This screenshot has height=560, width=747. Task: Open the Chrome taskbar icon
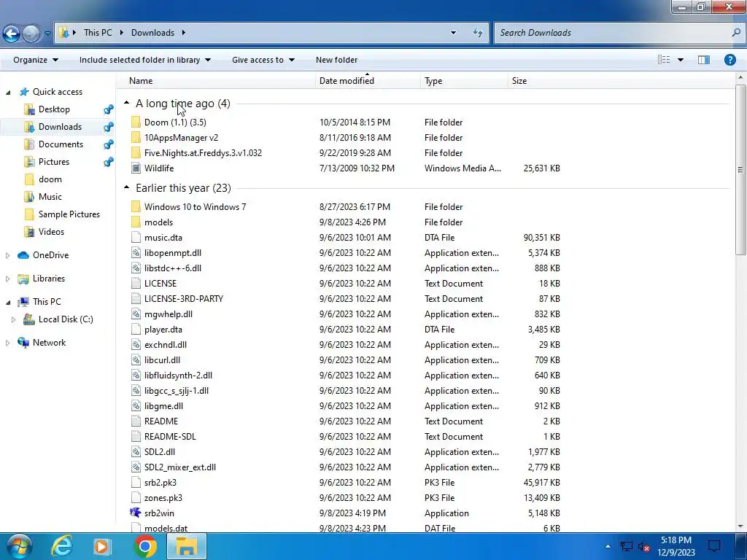(x=145, y=546)
